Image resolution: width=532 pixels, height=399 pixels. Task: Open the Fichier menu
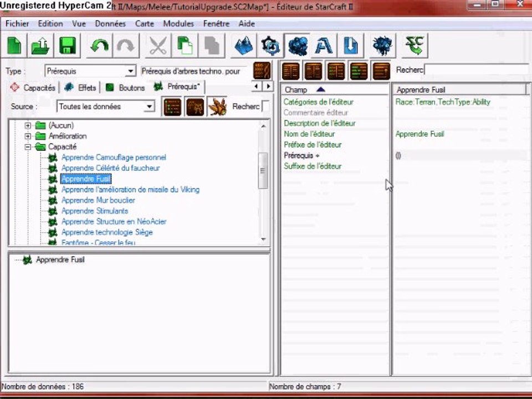(17, 24)
